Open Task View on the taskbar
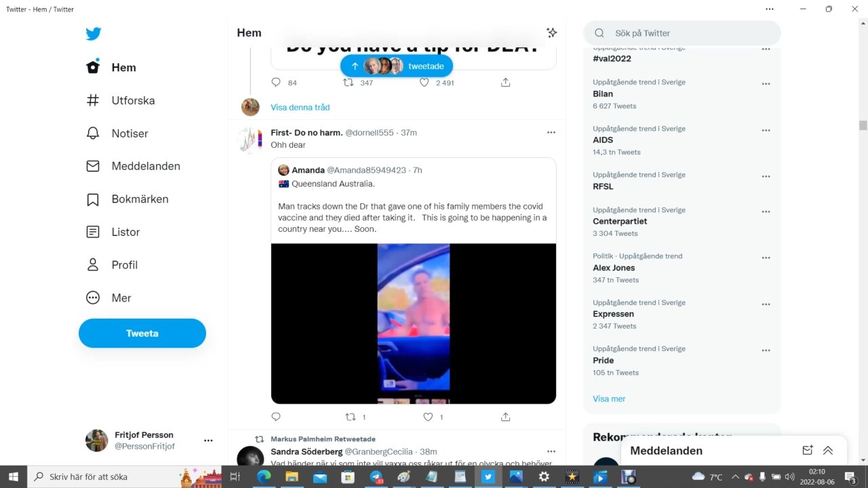This screenshot has width=868, height=488. point(235,476)
